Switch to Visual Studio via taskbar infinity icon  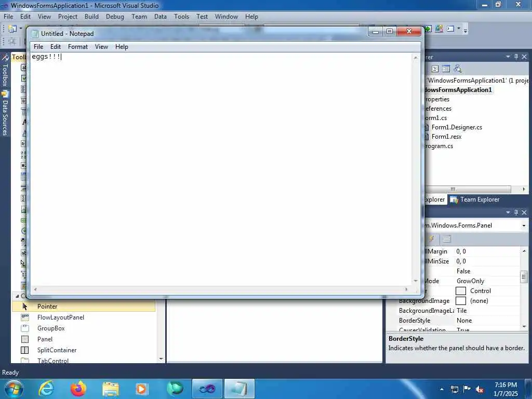pyautogui.click(x=207, y=389)
